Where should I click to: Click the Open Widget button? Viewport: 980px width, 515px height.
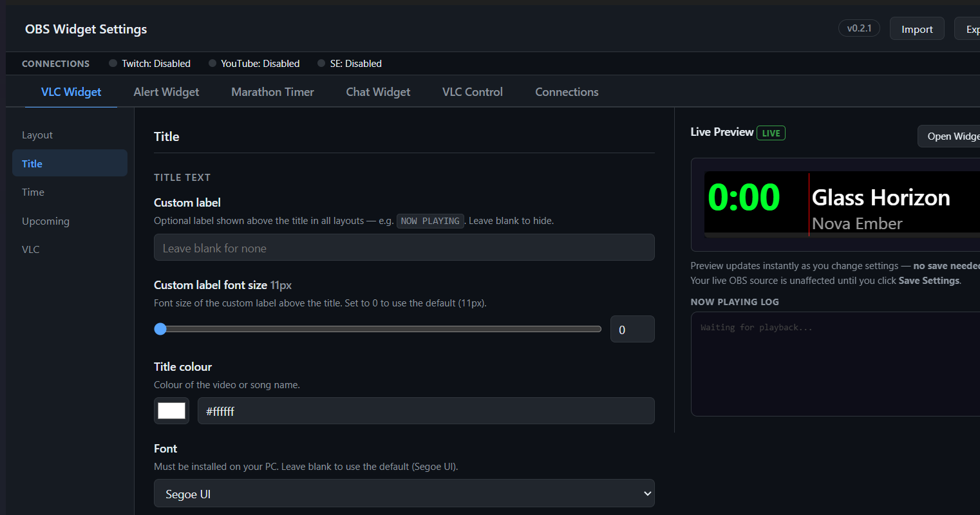(949, 136)
